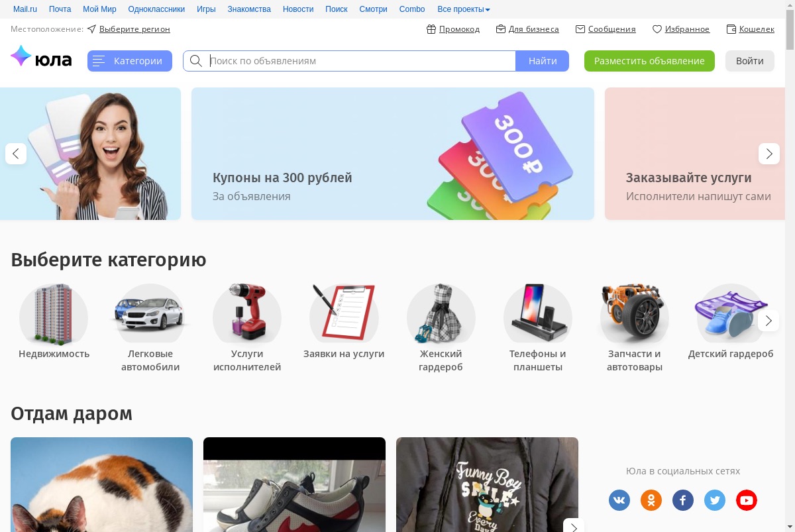Open the Кошелек link
Viewport: 795px width, 532px height.
(757, 29)
